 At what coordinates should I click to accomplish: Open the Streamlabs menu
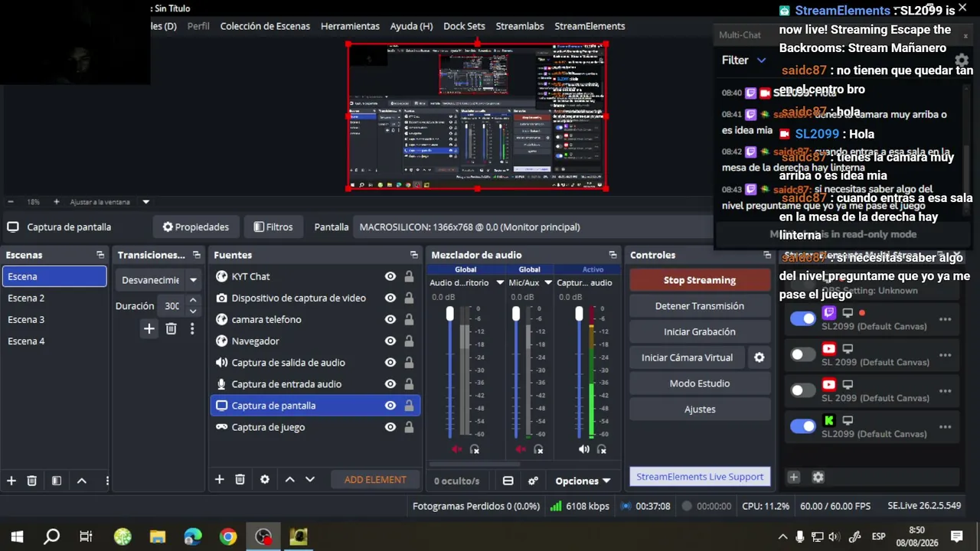(x=520, y=26)
